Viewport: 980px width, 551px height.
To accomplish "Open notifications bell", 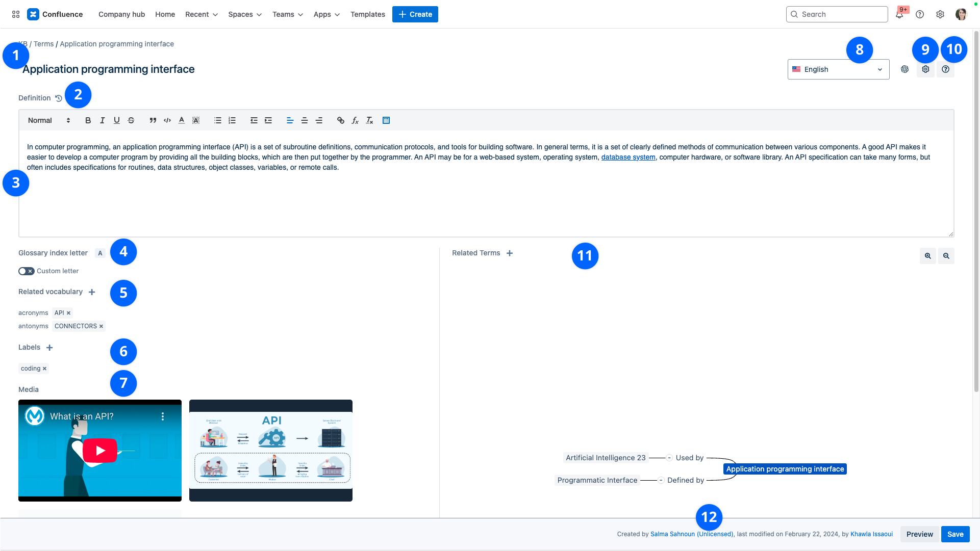I will 899,14.
